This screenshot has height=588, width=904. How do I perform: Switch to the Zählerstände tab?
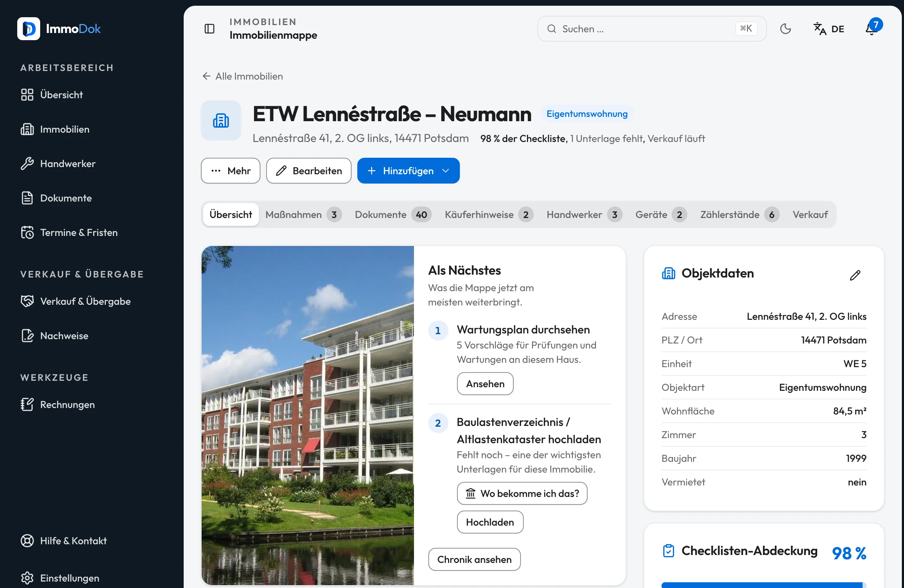pos(740,214)
